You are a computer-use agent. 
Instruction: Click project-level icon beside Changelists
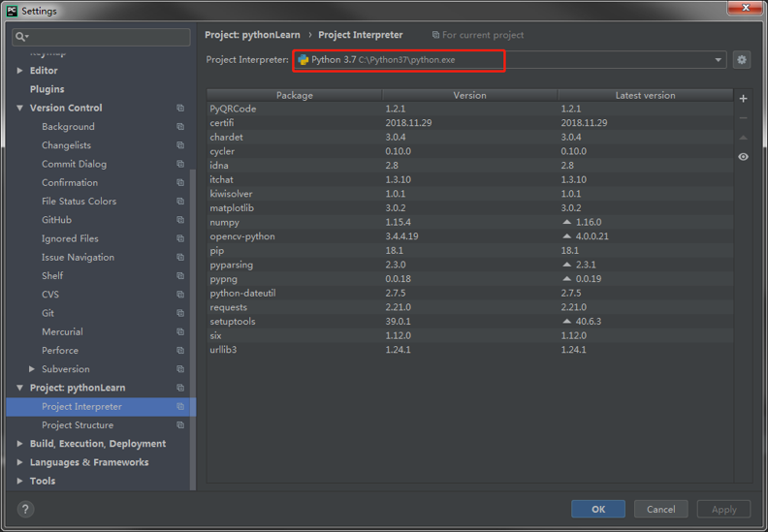[180, 145]
